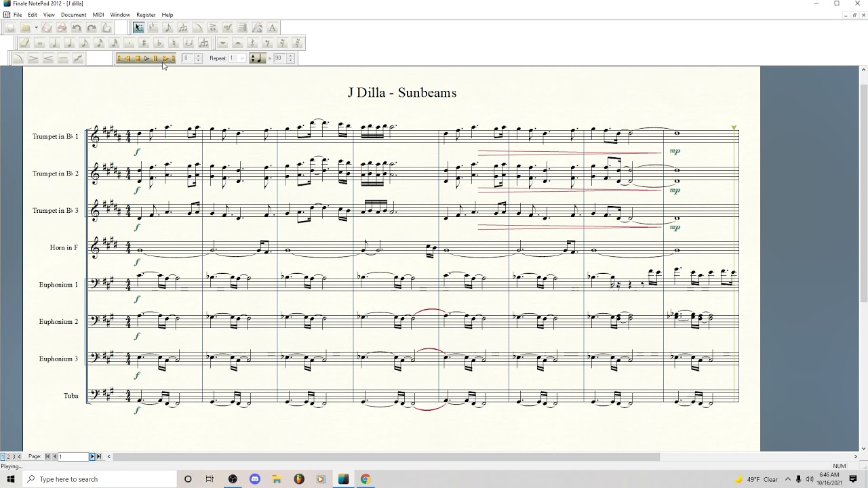
Task: Pick the whole note duration icon
Action: [39, 43]
